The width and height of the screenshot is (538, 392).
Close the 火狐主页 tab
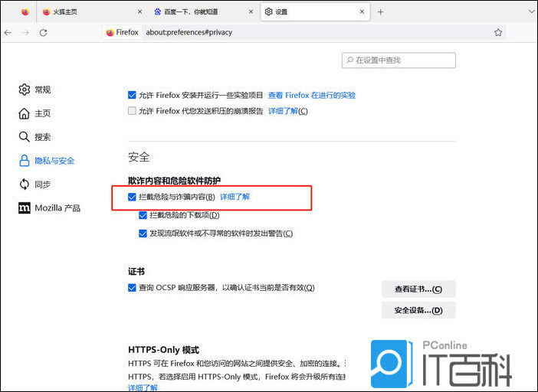click(x=139, y=12)
